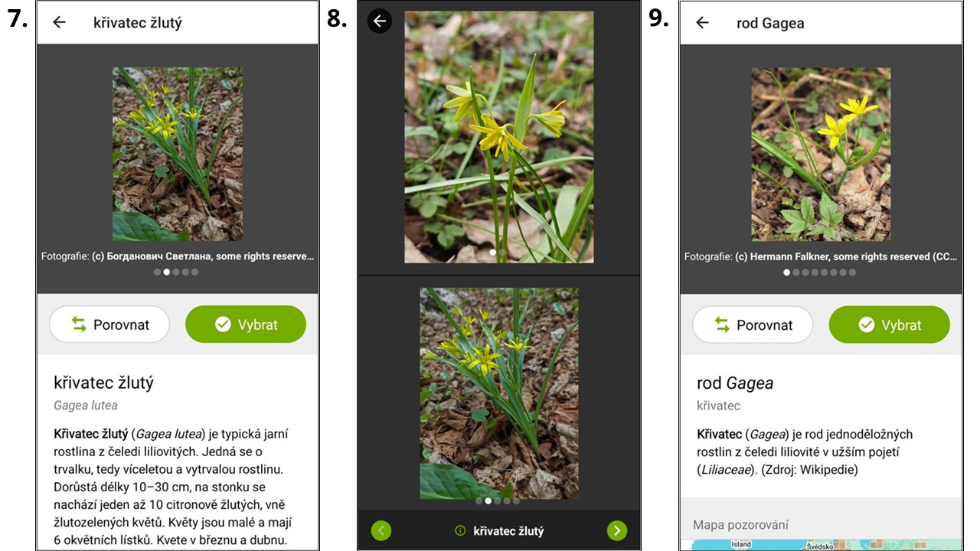
Task: Tap the info icon next to křivatec žlutý
Action: (460, 530)
